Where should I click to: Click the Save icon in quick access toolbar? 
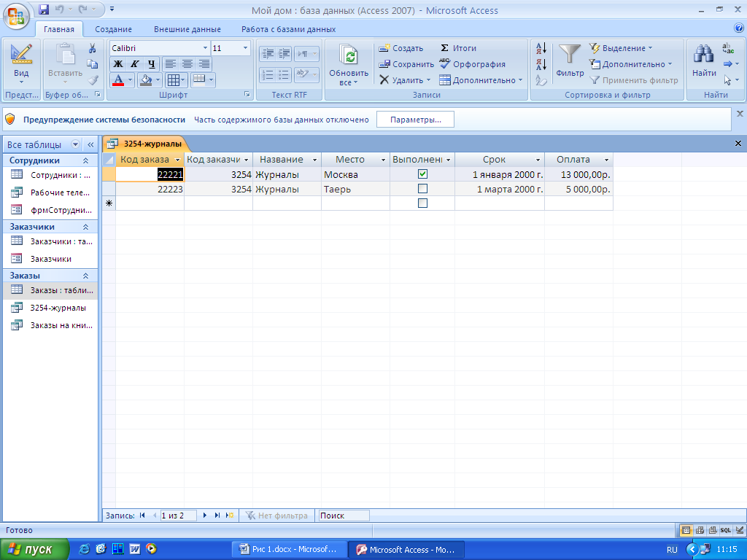pos(44,9)
